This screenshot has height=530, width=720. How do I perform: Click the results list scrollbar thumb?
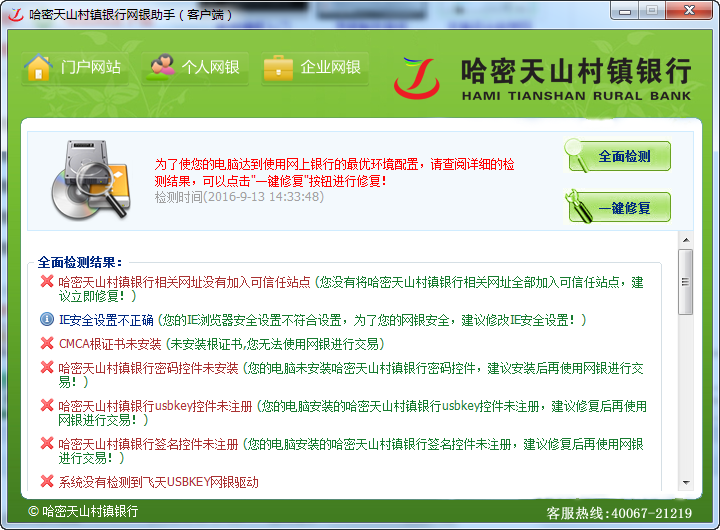[685, 282]
